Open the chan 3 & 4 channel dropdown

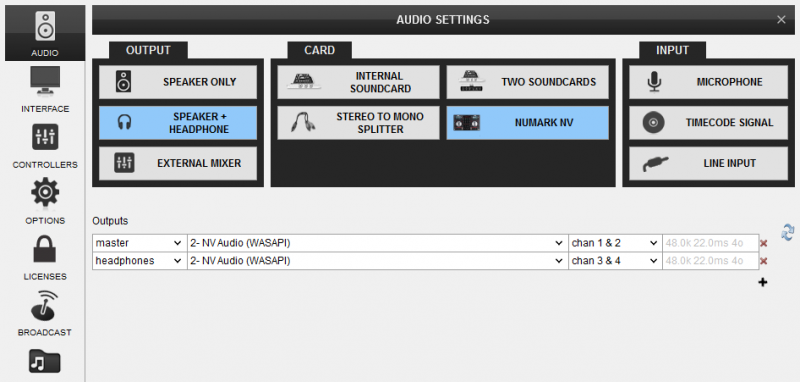(615, 261)
